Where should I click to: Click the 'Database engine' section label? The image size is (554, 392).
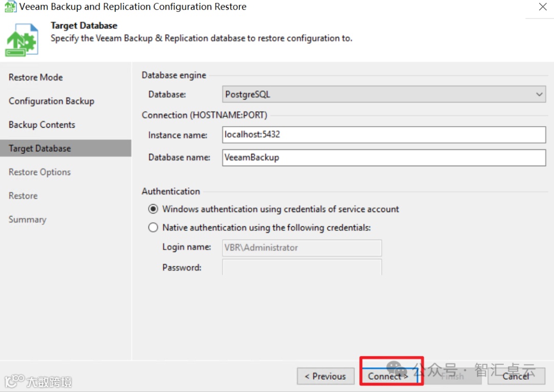coord(174,75)
